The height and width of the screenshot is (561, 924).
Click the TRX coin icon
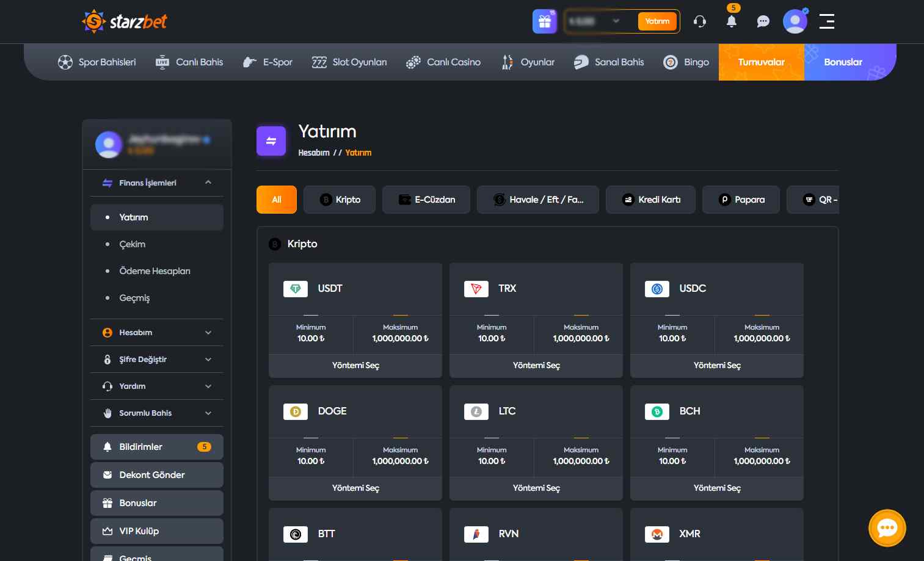[x=476, y=289]
